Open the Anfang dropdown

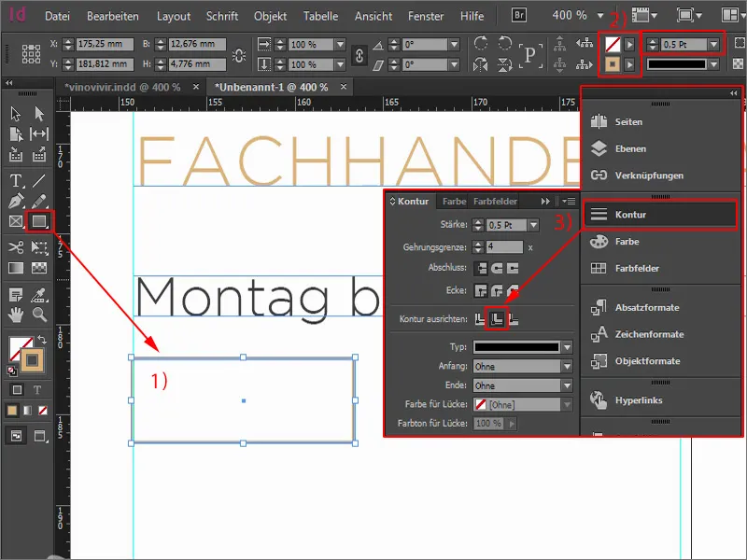tap(567, 366)
